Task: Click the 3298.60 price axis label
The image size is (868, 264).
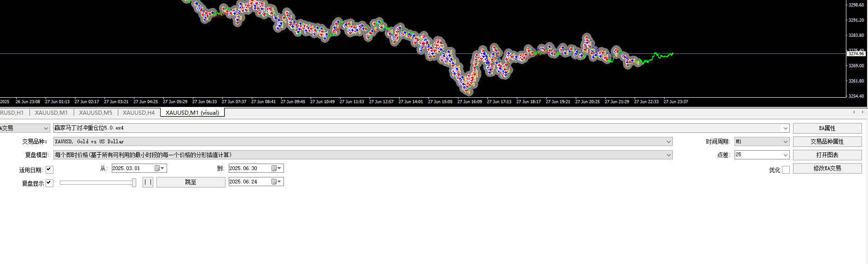Action: pyautogui.click(x=856, y=5)
